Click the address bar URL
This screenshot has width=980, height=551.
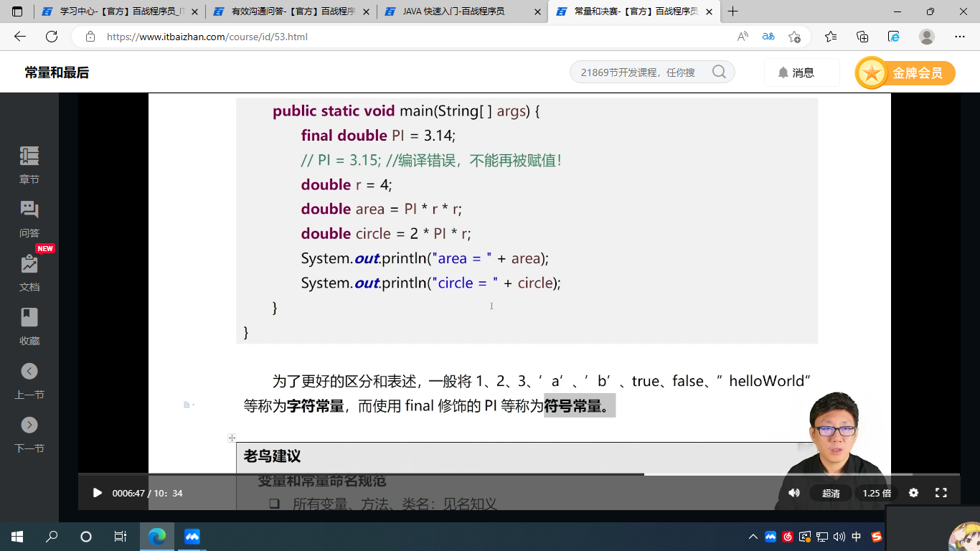(207, 37)
